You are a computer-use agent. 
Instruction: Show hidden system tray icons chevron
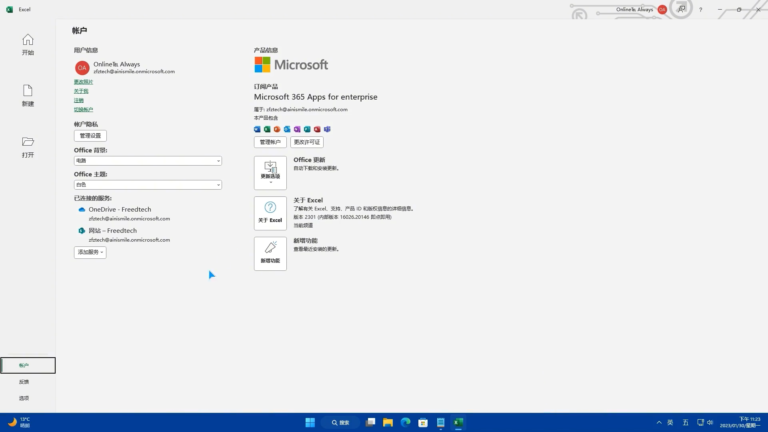click(x=659, y=423)
